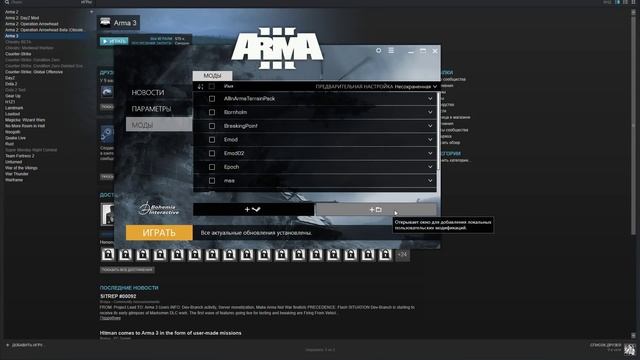640x360 pixels.
Task: Expand mas mod details chevron
Action: click(430, 181)
